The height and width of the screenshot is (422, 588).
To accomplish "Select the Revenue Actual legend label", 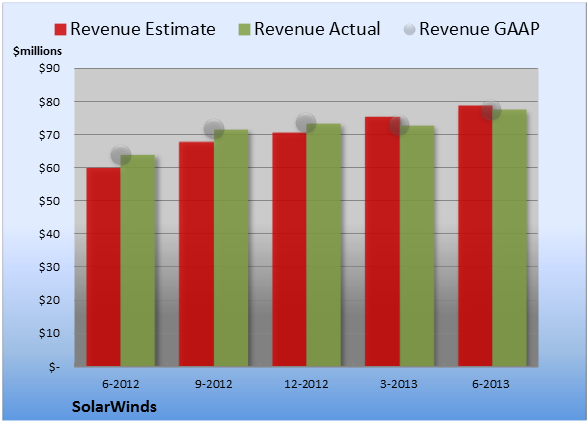I will (x=317, y=29).
